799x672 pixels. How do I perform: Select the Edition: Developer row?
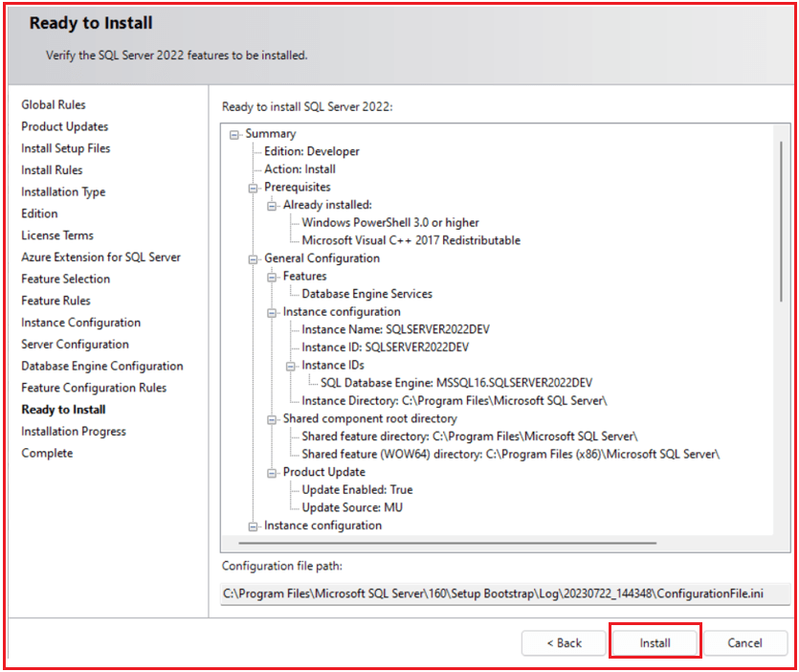click(x=312, y=151)
